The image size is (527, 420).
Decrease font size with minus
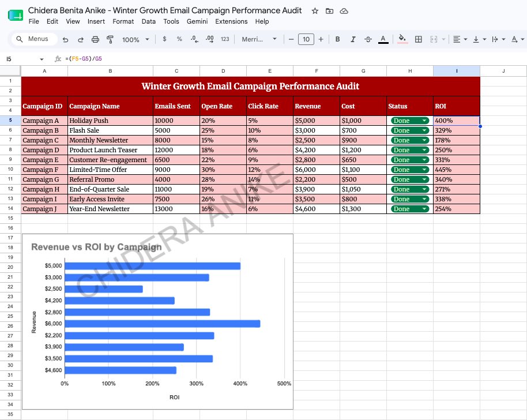pyautogui.click(x=291, y=39)
